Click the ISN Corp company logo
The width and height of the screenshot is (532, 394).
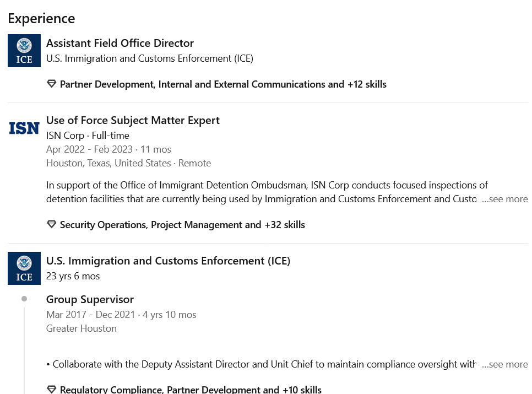(x=24, y=128)
